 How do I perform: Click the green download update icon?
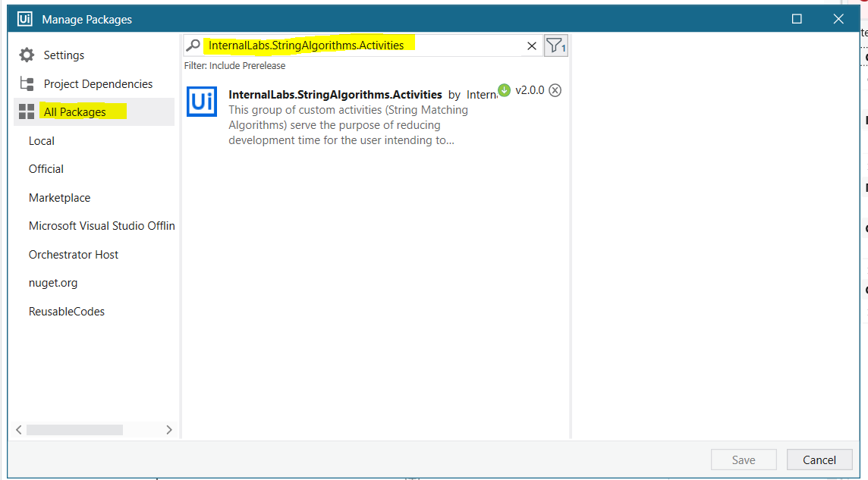point(504,89)
